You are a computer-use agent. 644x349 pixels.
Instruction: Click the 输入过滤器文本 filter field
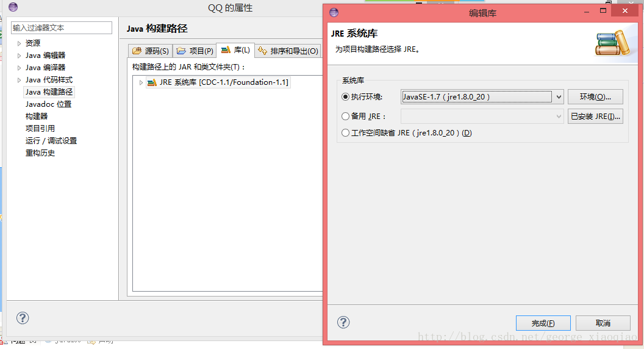pyautogui.click(x=62, y=27)
